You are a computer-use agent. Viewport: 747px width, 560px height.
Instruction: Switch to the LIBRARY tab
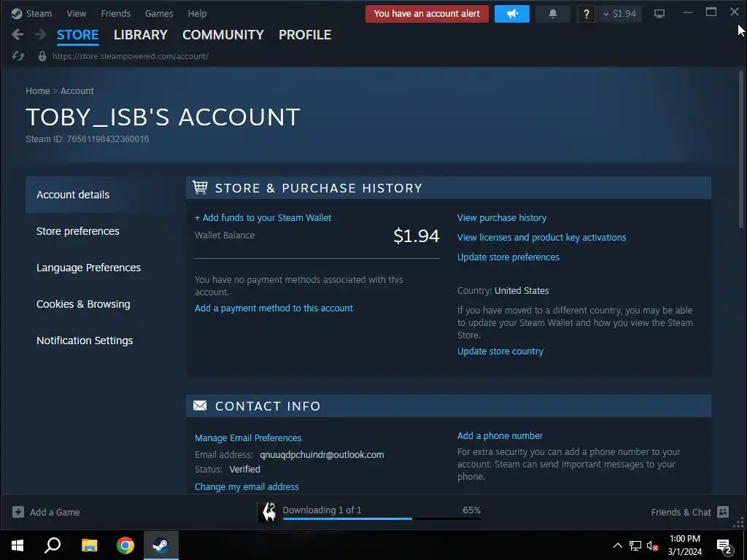(x=141, y=35)
